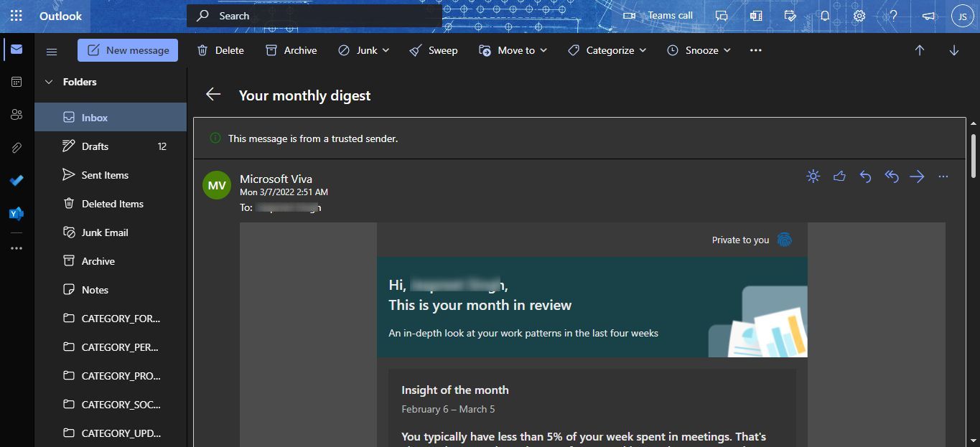This screenshot has height=447, width=980.
Task: Click "This is your month in review" text
Action: coord(480,305)
